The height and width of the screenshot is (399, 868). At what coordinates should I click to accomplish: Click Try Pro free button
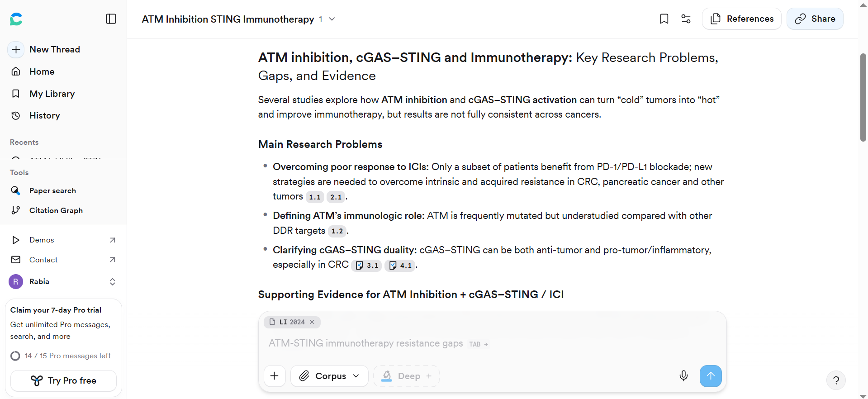coord(63,381)
